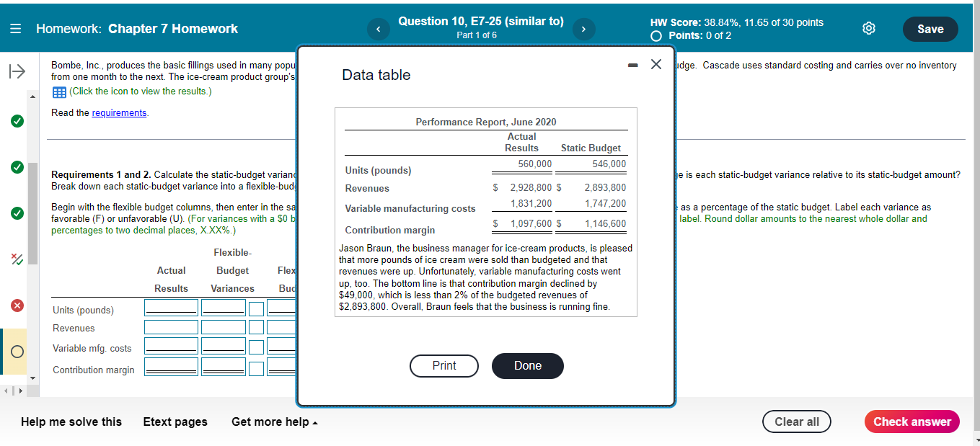This screenshot has height=446, width=980.
Task: Click the 'Points: 0 of 2' text
Action: coord(699,35)
